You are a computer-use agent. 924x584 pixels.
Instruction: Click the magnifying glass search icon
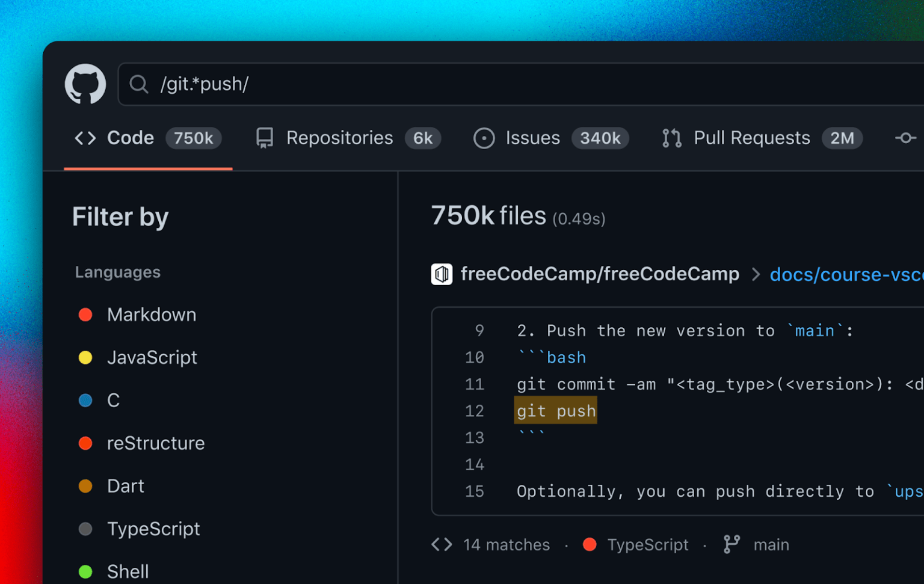(139, 84)
